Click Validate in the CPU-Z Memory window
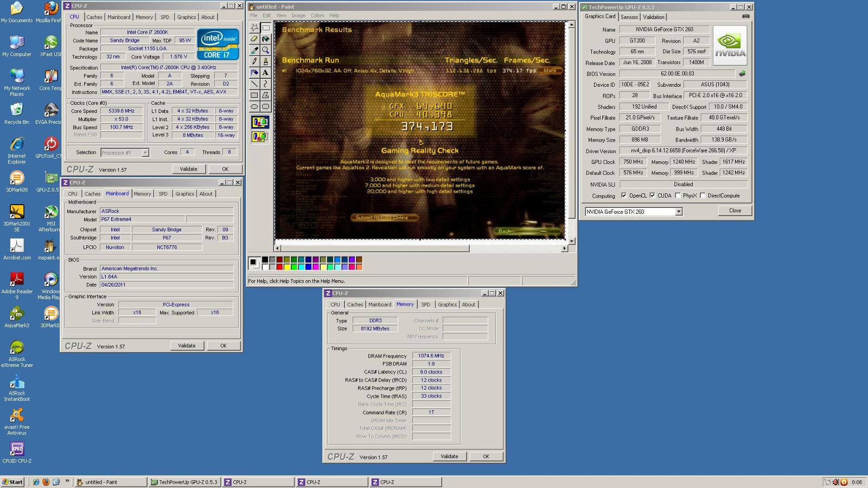 [449, 457]
